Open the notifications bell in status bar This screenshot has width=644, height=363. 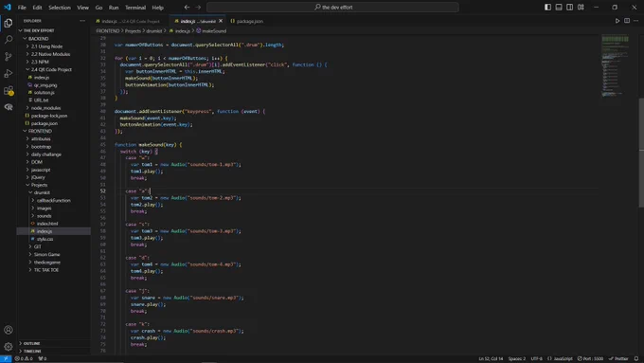[x=636, y=358]
